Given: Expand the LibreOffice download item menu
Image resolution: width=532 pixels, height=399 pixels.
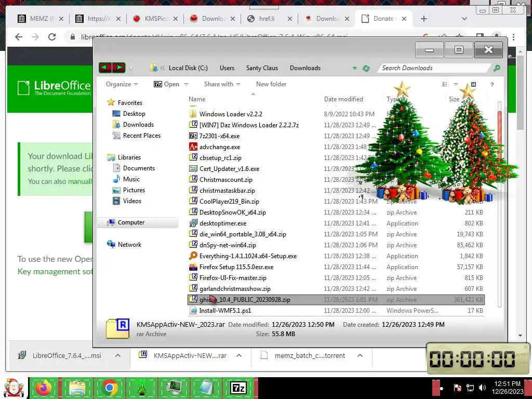Looking at the screenshot, I should pos(118,355).
